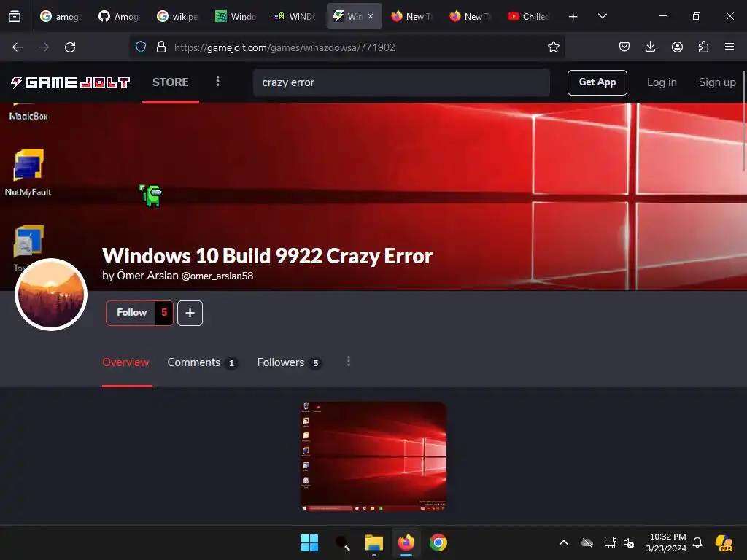Open a new browser tab with plus

point(573,17)
